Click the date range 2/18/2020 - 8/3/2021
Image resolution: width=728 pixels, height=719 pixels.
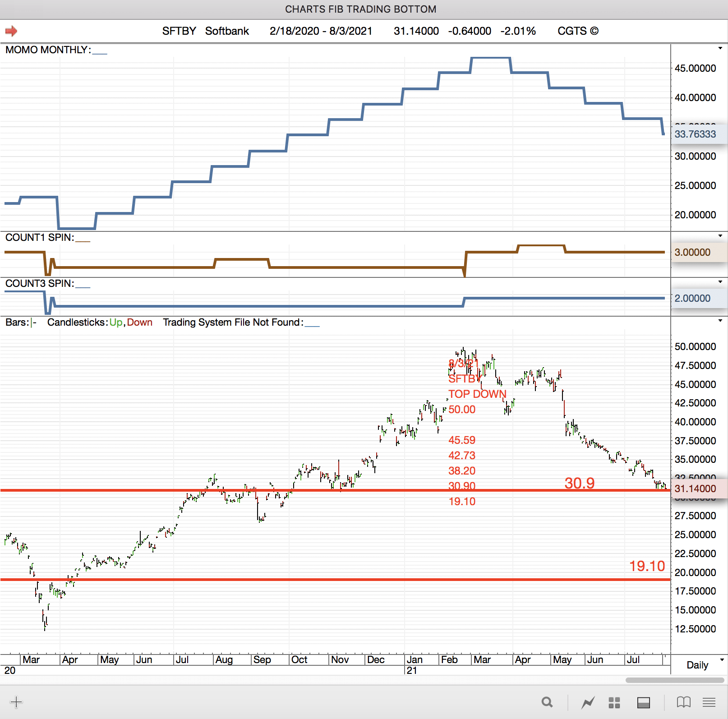pos(321,31)
